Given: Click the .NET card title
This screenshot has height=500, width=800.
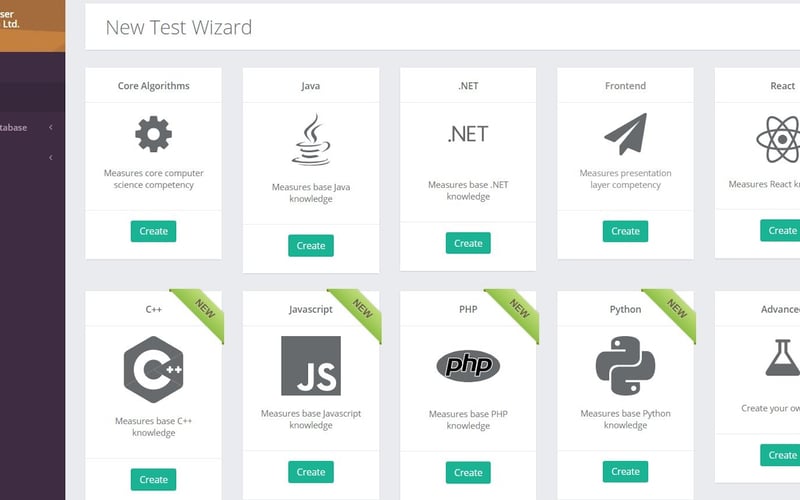Looking at the screenshot, I should pos(468,86).
